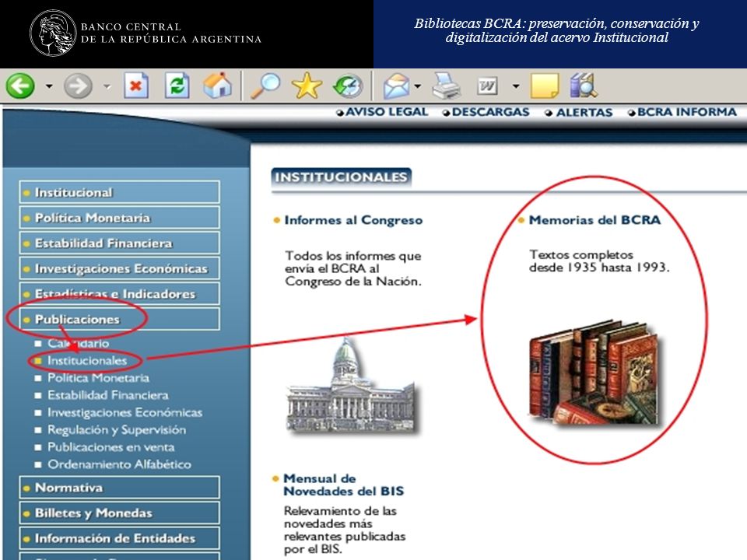Viewport: 747px width, 560px height.
Task: Click the Stop loading icon
Action: 135,86
